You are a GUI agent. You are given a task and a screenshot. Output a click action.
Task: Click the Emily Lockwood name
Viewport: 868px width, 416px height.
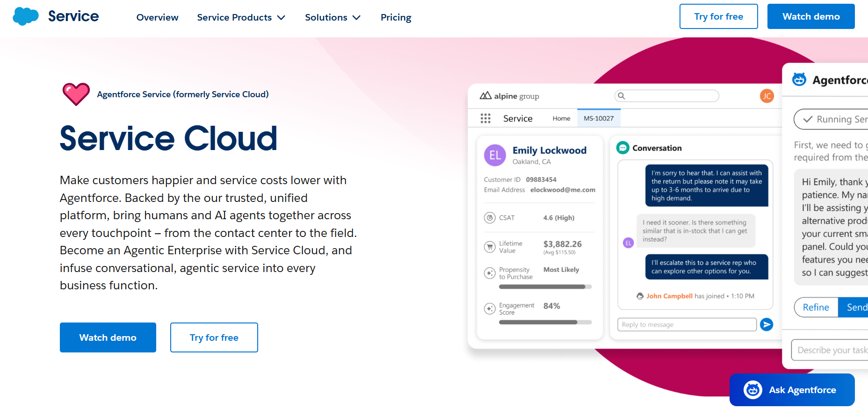[550, 151]
